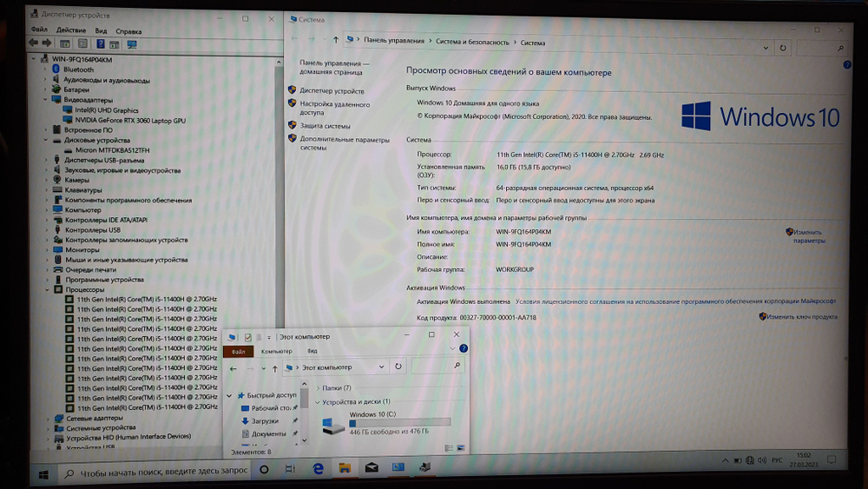Select Intel(R) UHD Graphics adapter

(106, 110)
